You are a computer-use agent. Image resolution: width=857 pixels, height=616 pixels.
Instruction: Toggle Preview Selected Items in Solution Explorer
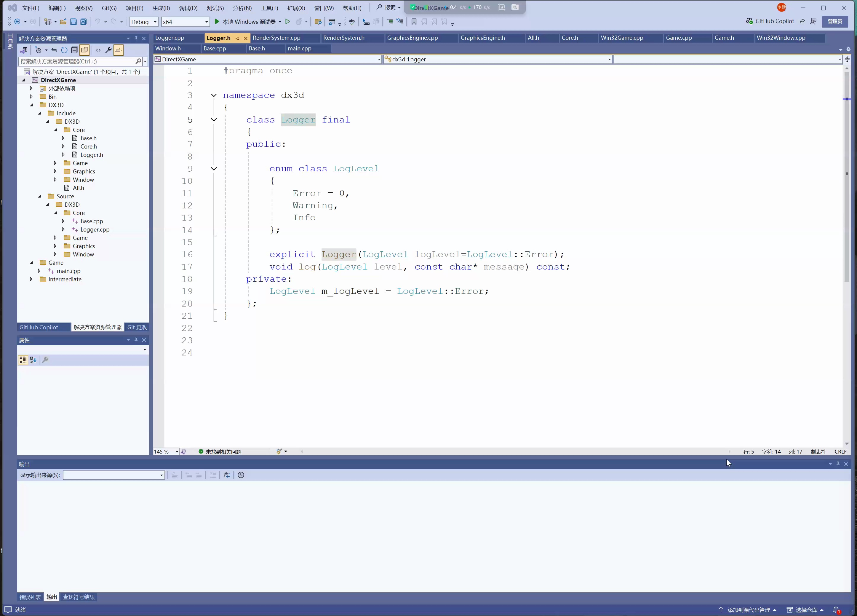118,50
